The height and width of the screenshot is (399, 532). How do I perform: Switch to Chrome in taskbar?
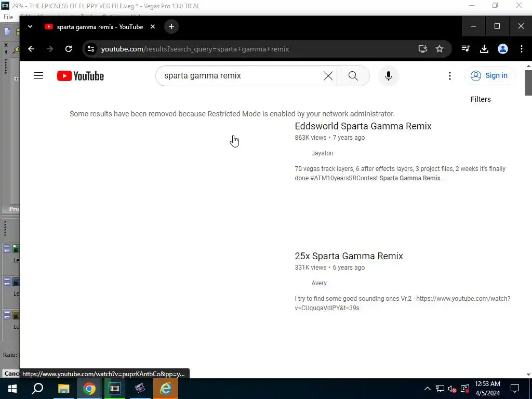pyautogui.click(x=89, y=389)
